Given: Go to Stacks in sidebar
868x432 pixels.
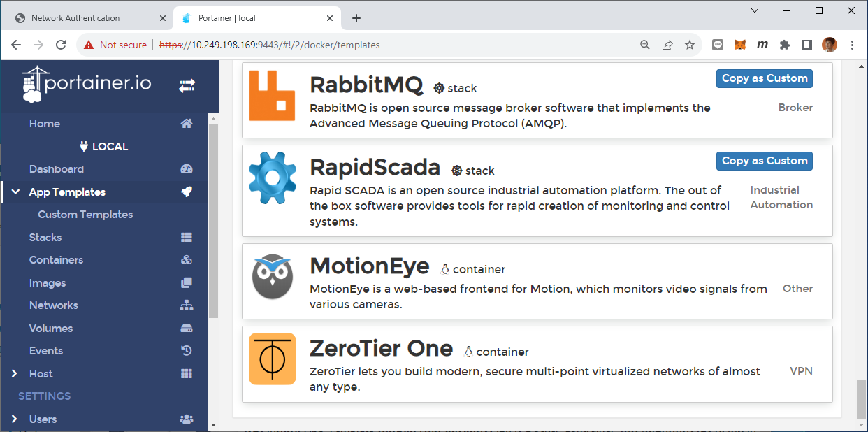Looking at the screenshot, I should click(x=45, y=238).
